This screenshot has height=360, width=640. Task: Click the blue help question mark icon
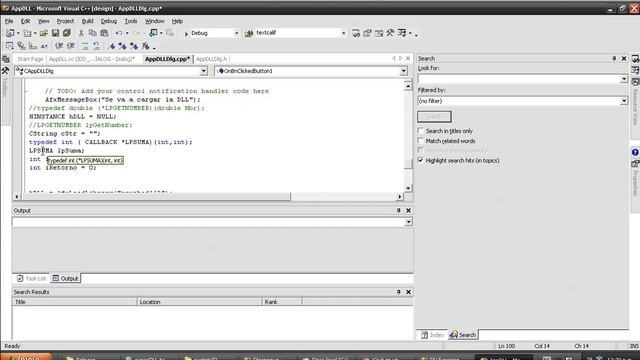[x=635, y=152]
